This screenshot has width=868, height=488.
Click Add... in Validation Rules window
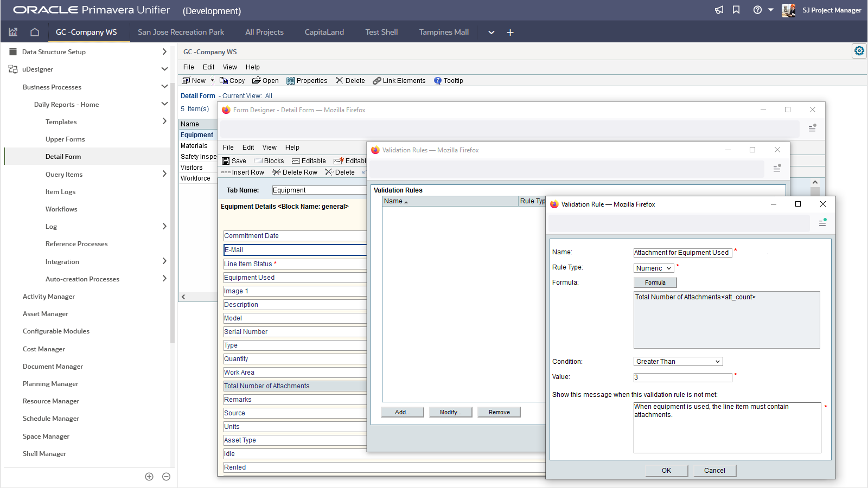[403, 412]
